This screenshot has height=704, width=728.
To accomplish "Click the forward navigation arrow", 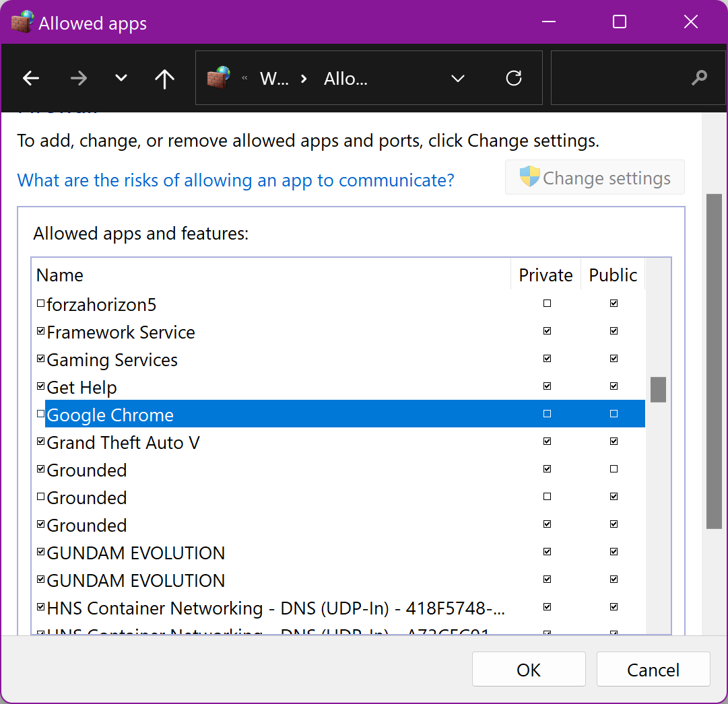I will pyautogui.click(x=79, y=78).
